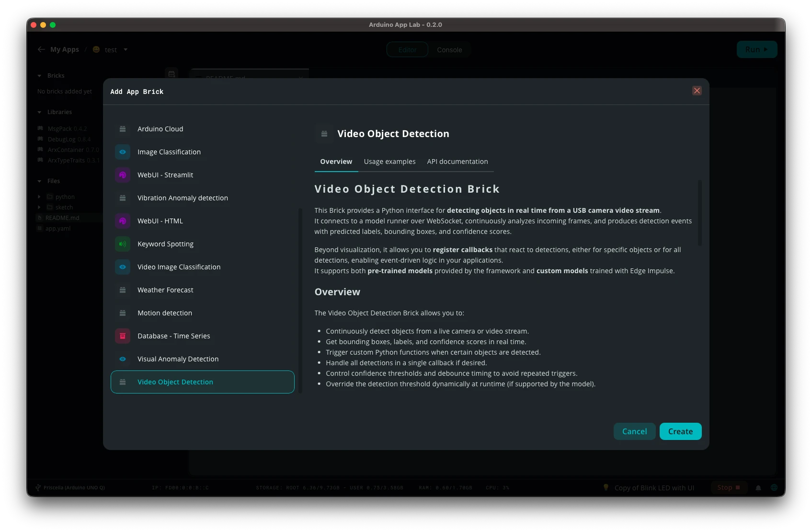
Task: Click the Keyword Spotting speaker icon
Action: click(x=123, y=244)
